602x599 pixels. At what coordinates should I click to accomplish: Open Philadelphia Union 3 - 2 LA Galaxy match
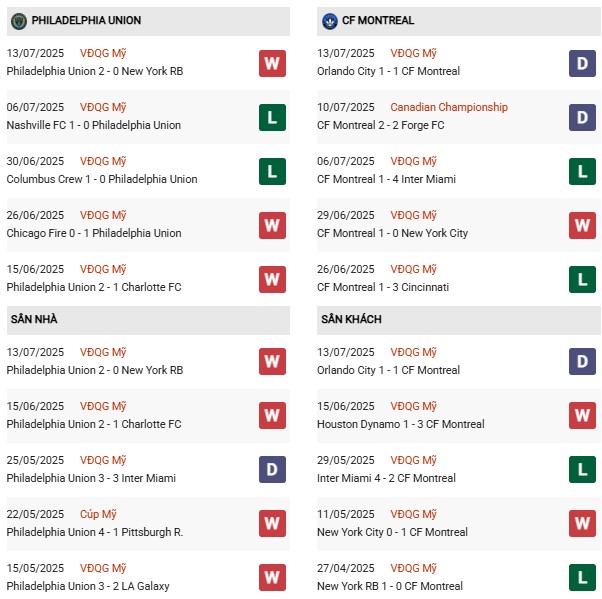tap(88, 586)
